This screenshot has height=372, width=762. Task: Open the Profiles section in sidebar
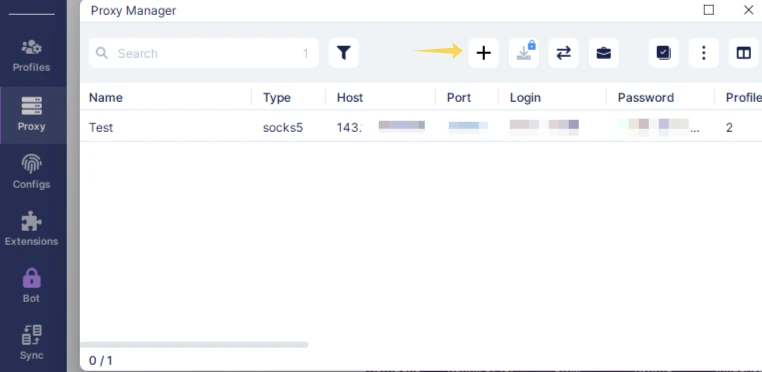tap(32, 56)
